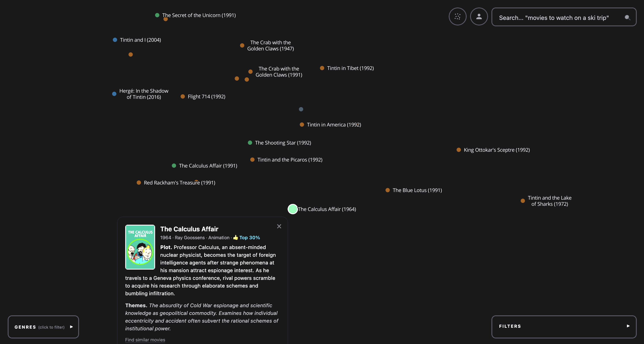Viewport: 644px width, 344px height.
Task: Expand the Filters panel
Action: pyautogui.click(x=564, y=326)
